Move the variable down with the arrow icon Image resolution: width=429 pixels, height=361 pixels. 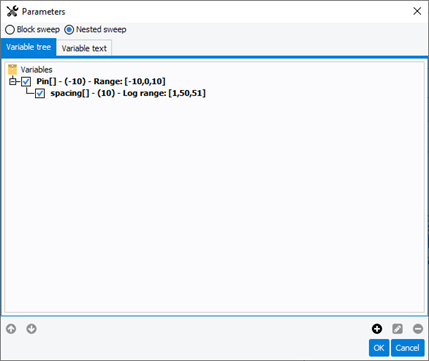point(31,329)
